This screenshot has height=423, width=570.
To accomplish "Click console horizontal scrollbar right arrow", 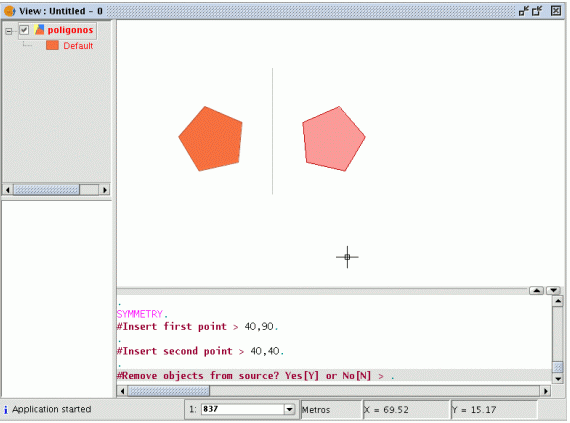I will coord(545,391).
